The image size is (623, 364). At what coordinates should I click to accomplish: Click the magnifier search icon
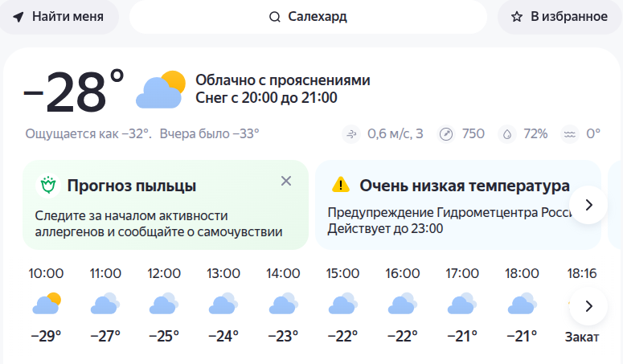(x=275, y=17)
